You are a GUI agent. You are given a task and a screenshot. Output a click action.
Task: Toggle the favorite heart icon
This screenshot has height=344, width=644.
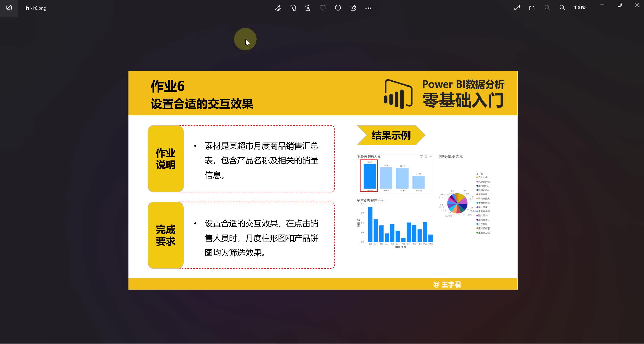pyautogui.click(x=323, y=8)
